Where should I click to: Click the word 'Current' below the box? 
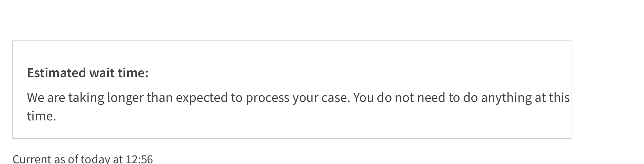tap(31, 159)
